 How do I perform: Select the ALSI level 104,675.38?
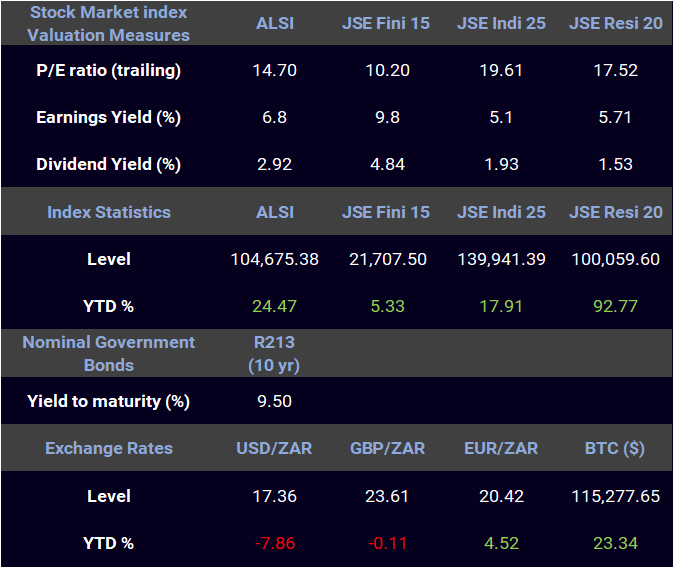tap(274, 259)
